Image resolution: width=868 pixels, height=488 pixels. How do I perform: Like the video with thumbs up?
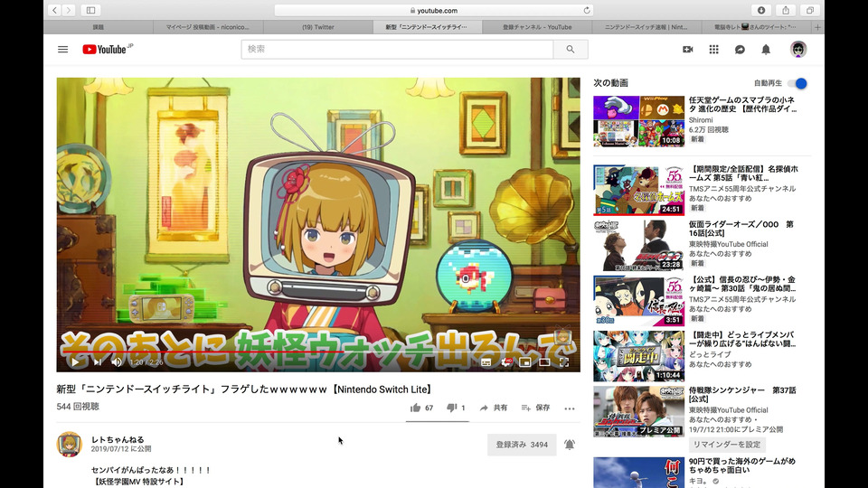pos(421,408)
